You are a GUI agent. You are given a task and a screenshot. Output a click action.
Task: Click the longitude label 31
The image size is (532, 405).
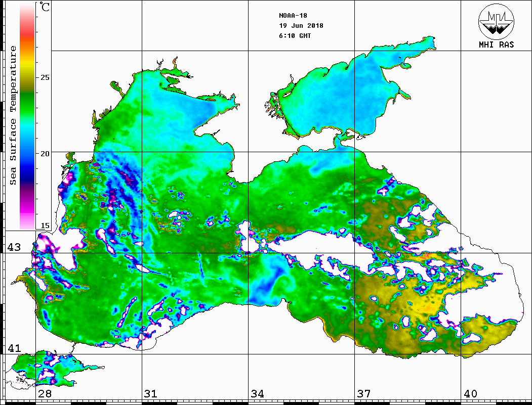pyautogui.click(x=151, y=393)
